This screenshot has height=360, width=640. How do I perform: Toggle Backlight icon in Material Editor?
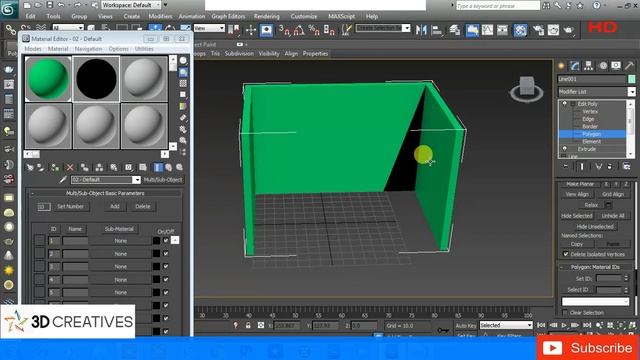tap(183, 72)
